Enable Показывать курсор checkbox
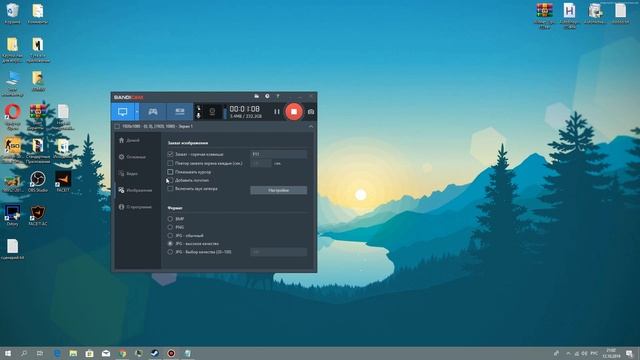 point(170,172)
